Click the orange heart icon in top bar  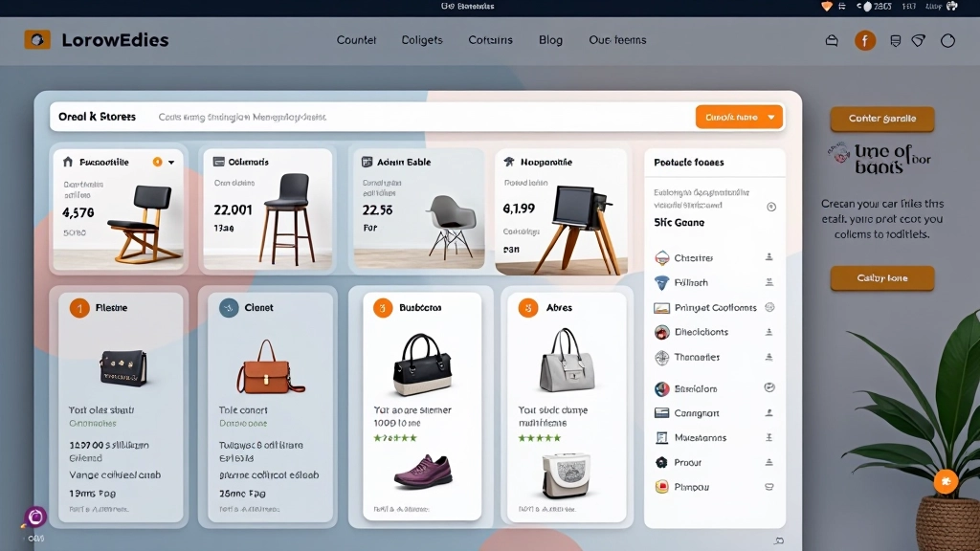pos(826,7)
